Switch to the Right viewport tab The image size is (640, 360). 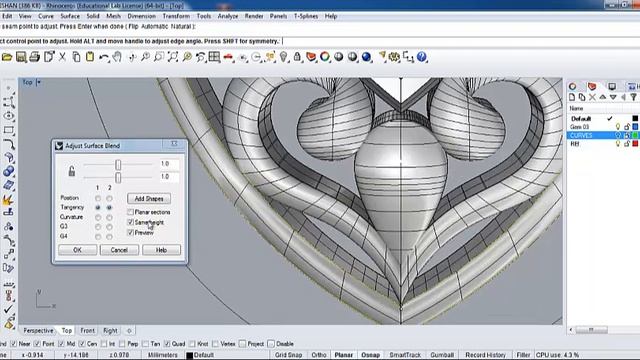click(x=110, y=331)
